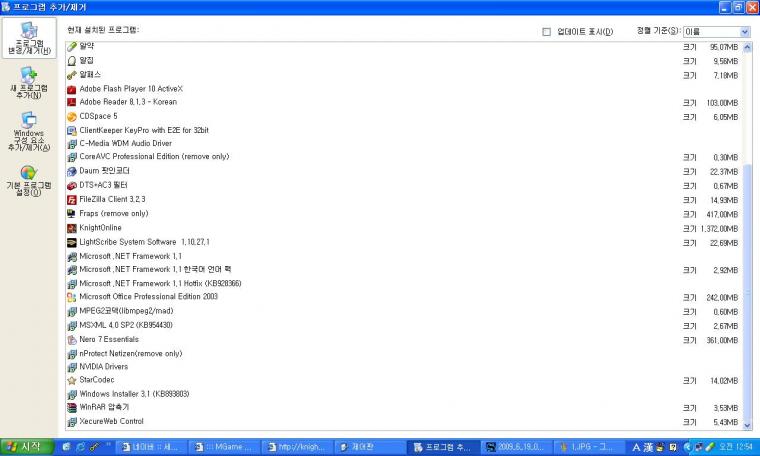Switch to http://knigh... taskbar window

point(297,447)
